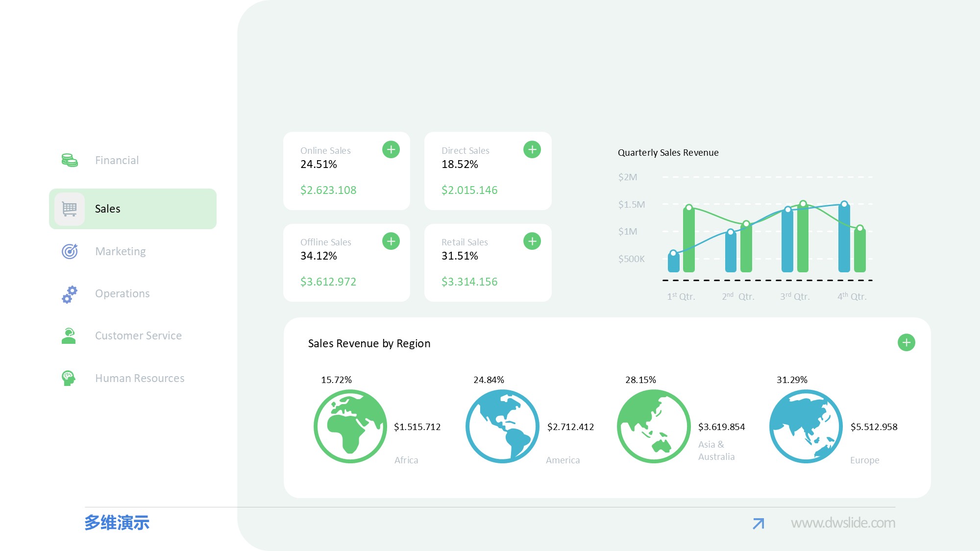The width and height of the screenshot is (980, 551).
Task: Click the Human Resources head icon
Action: click(69, 378)
